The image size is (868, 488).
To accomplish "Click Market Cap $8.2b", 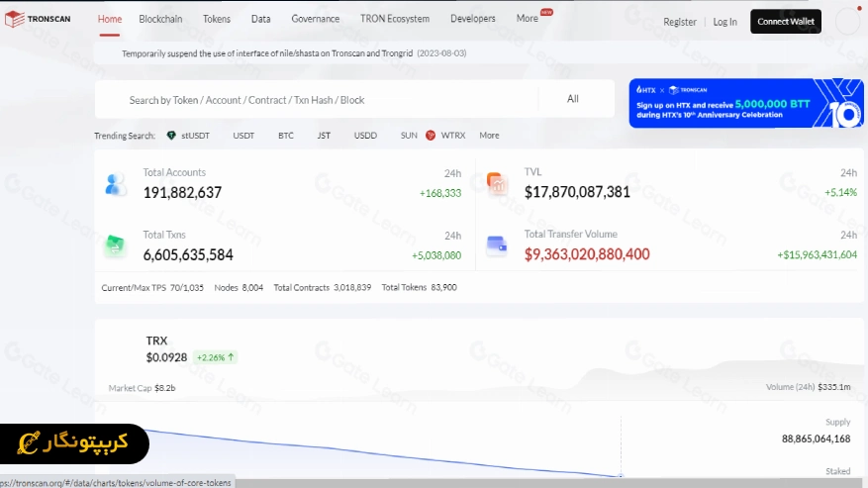I will tap(142, 388).
